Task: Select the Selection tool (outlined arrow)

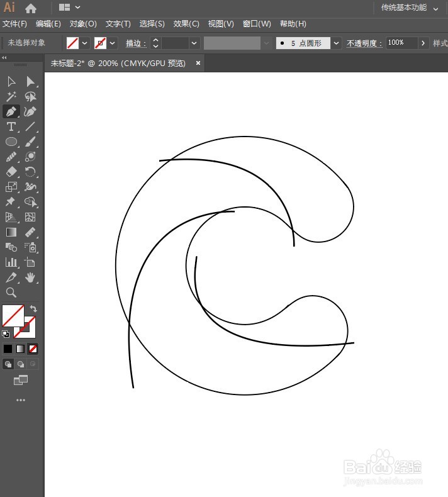Action: click(x=11, y=81)
